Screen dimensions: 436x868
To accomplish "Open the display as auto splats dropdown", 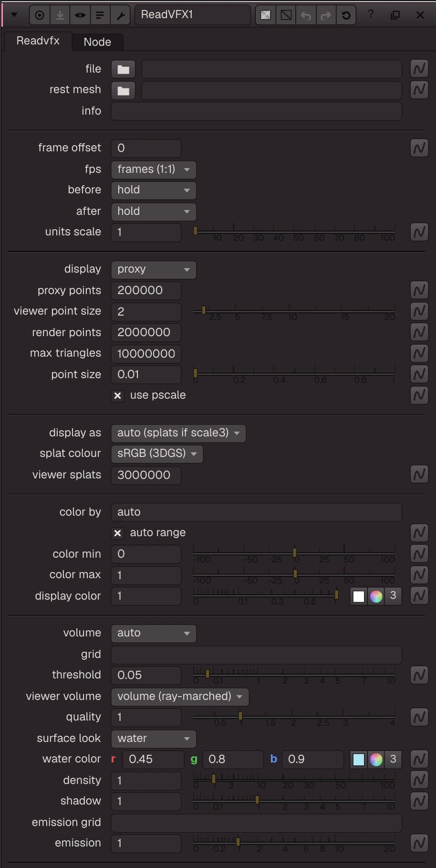I will (178, 433).
